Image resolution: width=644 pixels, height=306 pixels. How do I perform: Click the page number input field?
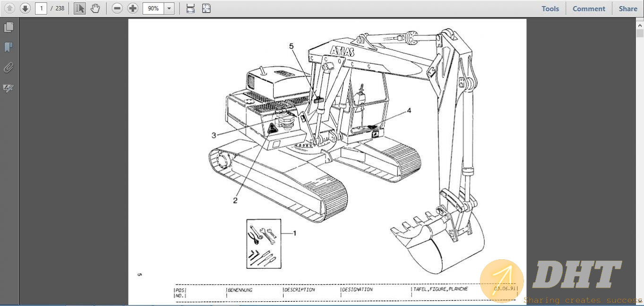(x=41, y=8)
